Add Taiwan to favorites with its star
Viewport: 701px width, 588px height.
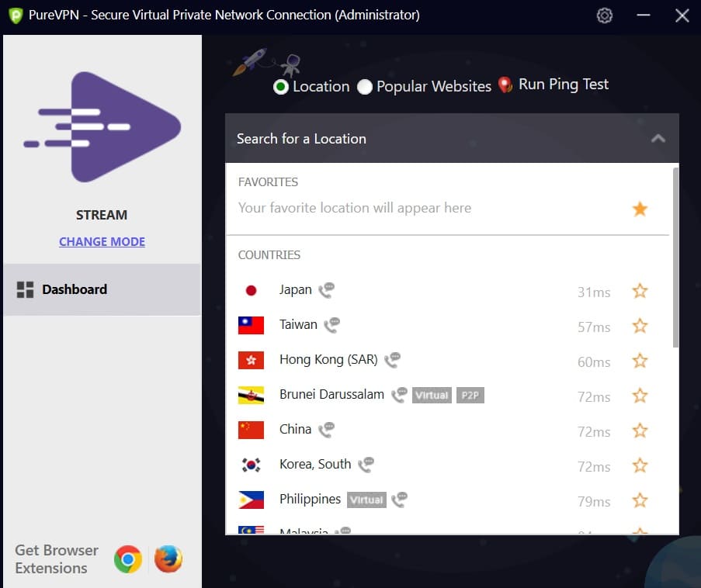pos(640,326)
